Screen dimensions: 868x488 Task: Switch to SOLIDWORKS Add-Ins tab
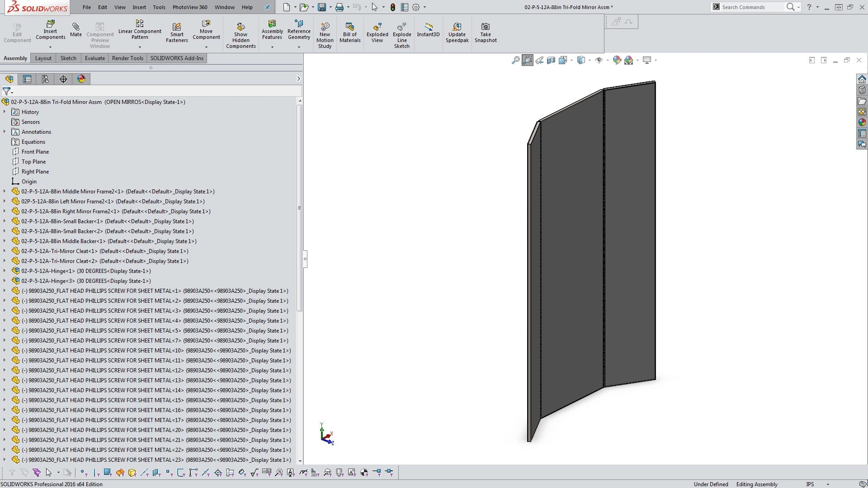coord(177,58)
